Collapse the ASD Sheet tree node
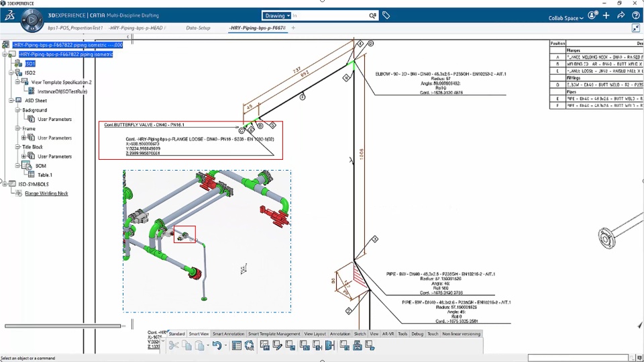 click(11, 100)
